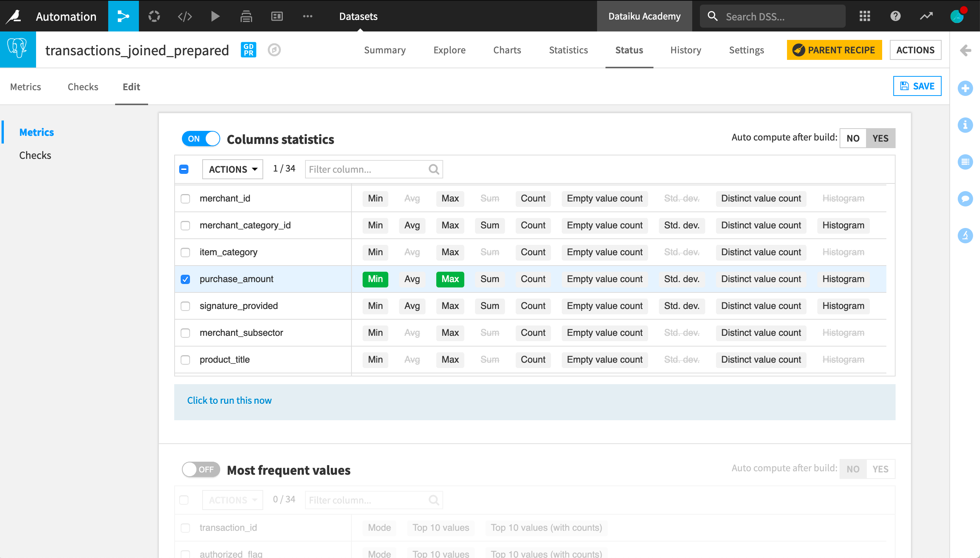980x558 pixels.
Task: Open the History tab of the dataset
Action: click(685, 50)
